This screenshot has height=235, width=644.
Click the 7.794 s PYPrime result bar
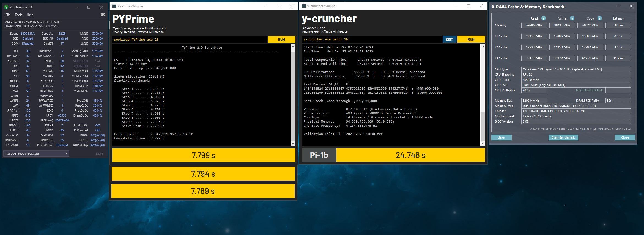[203, 174]
